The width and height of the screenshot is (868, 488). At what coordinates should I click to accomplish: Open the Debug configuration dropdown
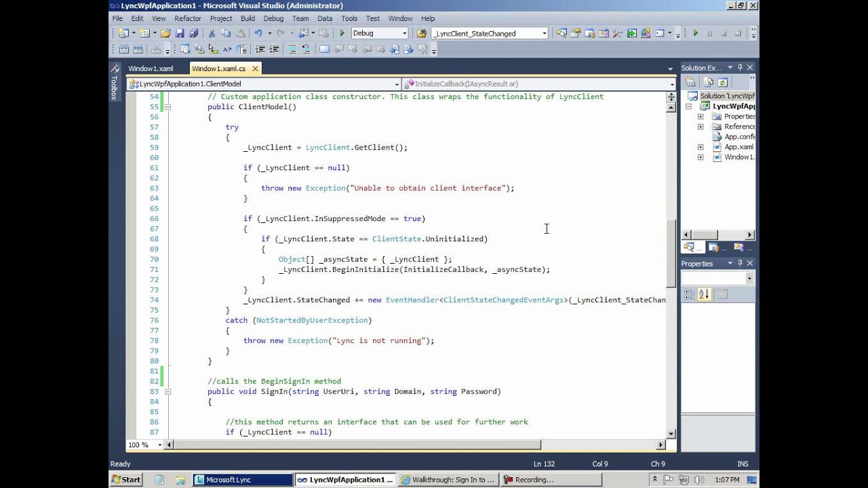tap(405, 33)
